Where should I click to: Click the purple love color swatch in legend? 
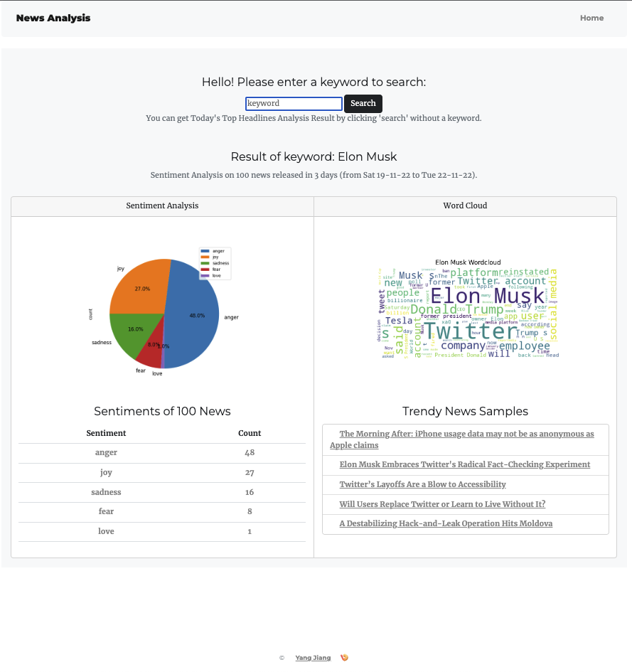tap(205, 276)
